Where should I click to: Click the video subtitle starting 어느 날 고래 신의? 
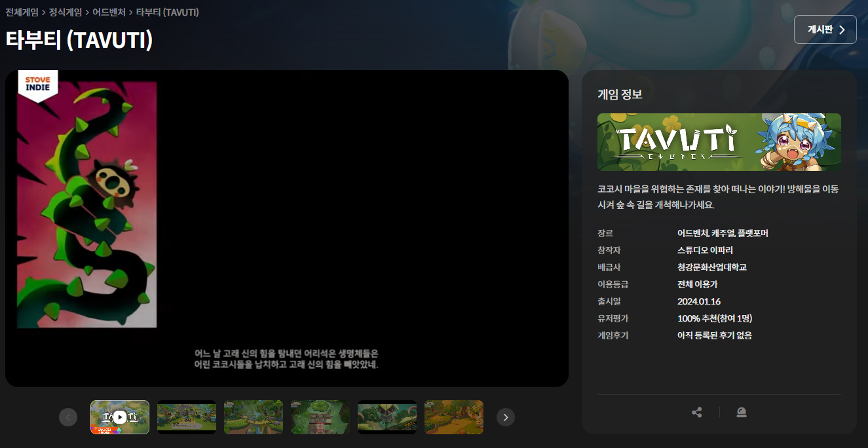click(287, 358)
